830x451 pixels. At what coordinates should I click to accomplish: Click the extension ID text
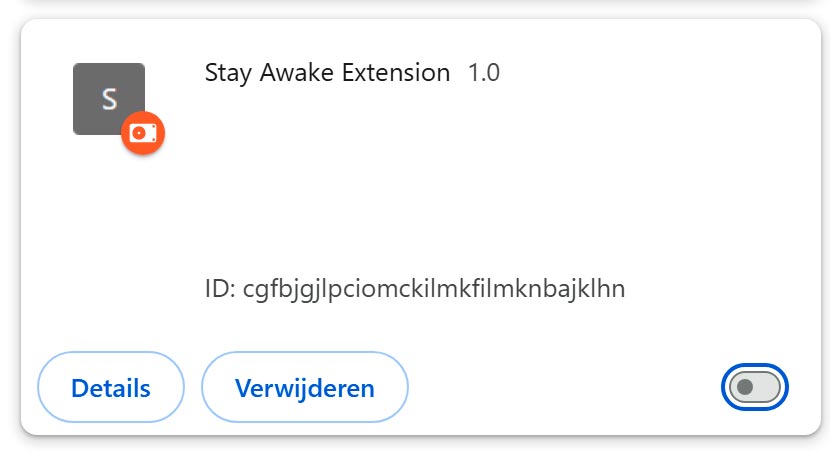[414, 289]
